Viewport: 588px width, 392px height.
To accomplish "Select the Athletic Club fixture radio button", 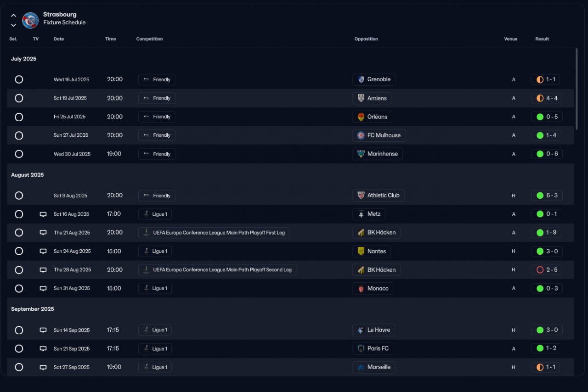I will click(x=19, y=196).
